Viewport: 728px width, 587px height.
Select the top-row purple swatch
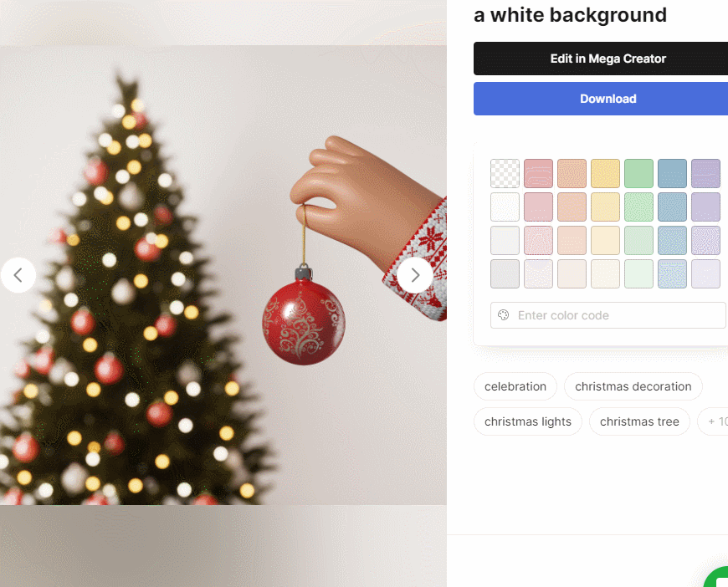coord(705,174)
